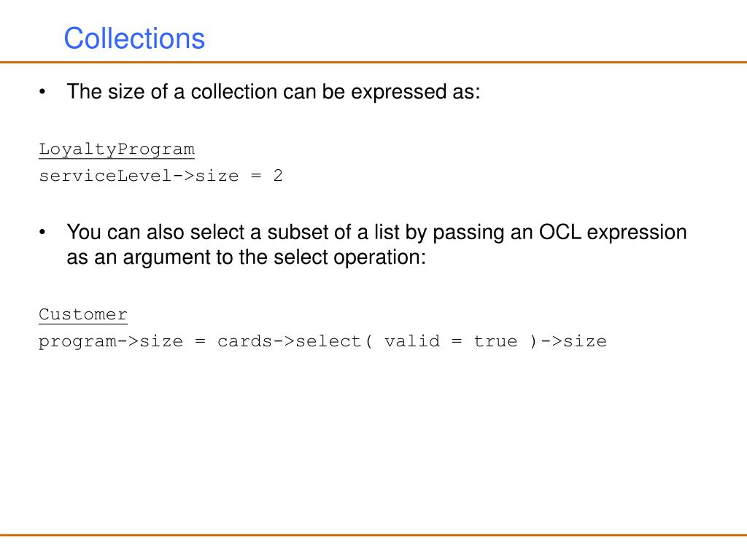747x560 pixels.
Task: Click the Collections slide title
Action: coord(134,38)
